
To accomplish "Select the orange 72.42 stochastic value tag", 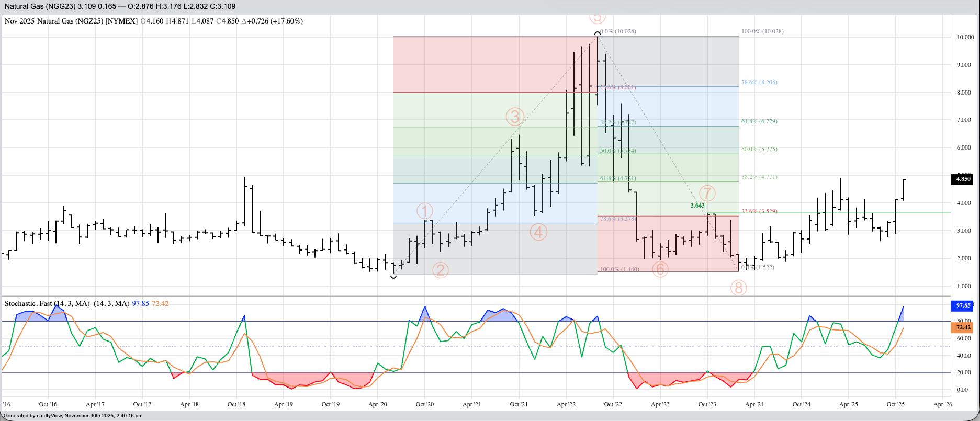I will point(963,327).
